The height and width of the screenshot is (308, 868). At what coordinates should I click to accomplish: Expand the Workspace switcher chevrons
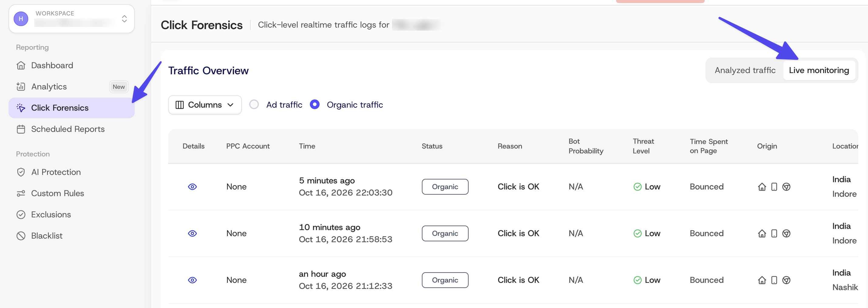pyautogui.click(x=124, y=19)
